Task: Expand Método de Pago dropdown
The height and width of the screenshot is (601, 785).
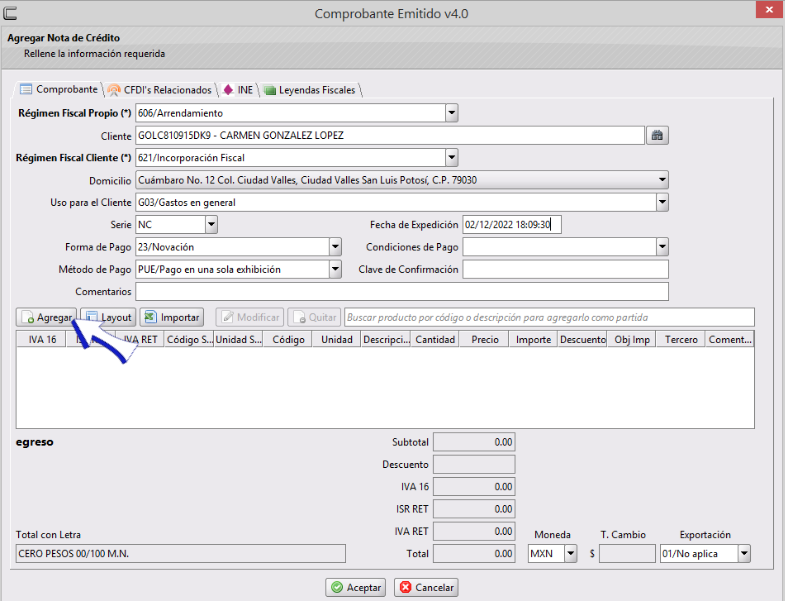Action: pos(335,269)
